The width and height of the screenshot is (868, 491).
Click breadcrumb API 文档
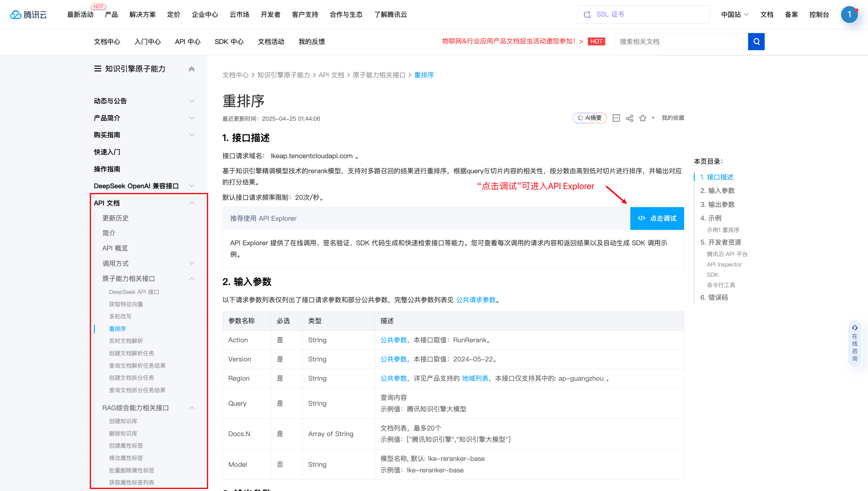click(331, 75)
